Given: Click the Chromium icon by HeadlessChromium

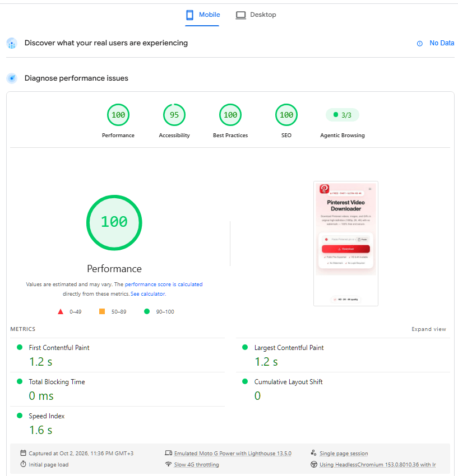Looking at the screenshot, I should point(314,464).
